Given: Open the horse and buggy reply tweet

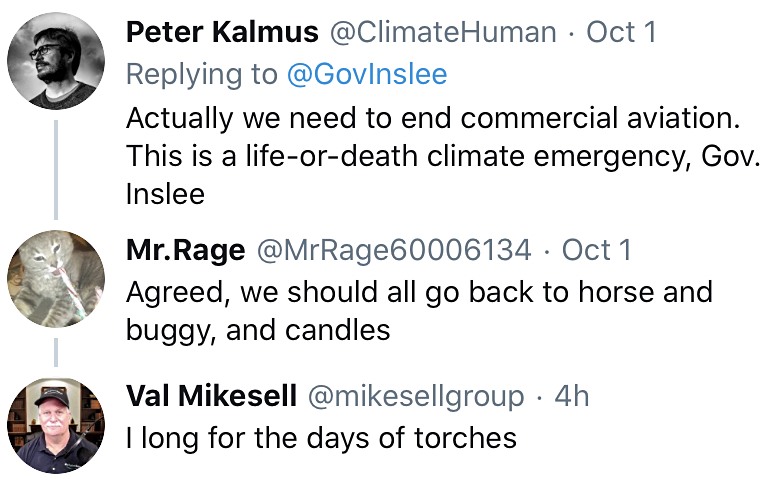Looking at the screenshot, I should [x=419, y=310].
